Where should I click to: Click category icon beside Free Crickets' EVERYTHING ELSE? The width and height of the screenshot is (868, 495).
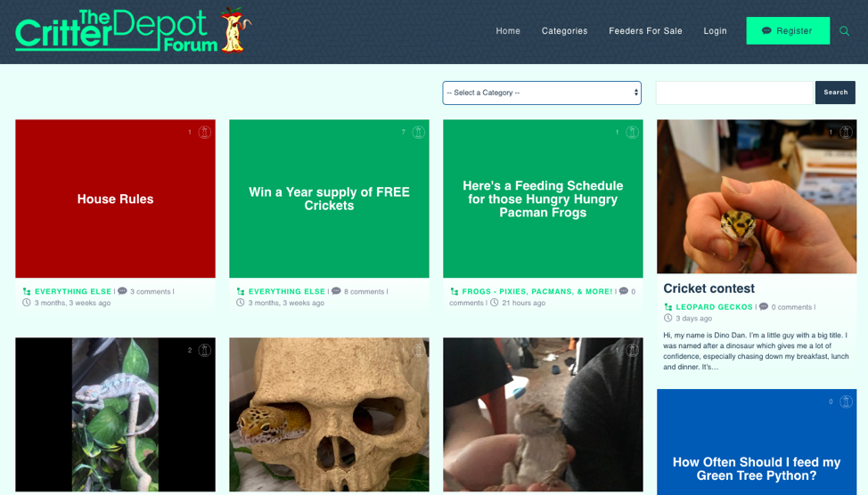241,291
